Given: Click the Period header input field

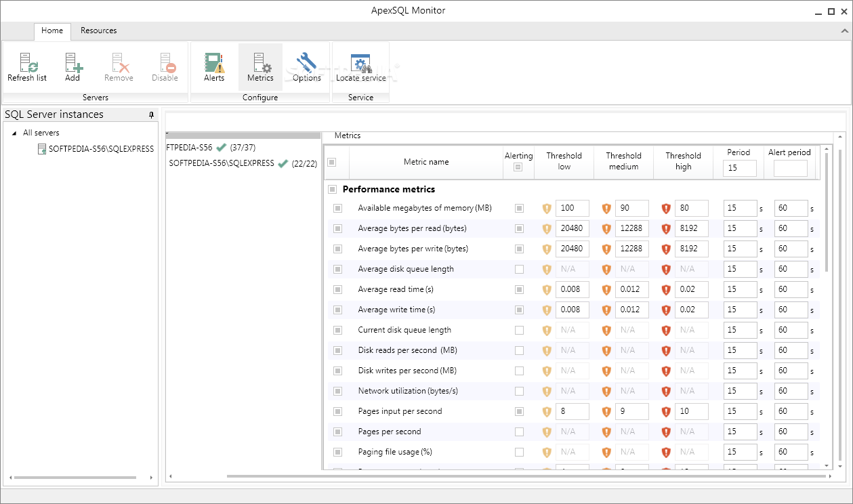Looking at the screenshot, I should point(740,168).
